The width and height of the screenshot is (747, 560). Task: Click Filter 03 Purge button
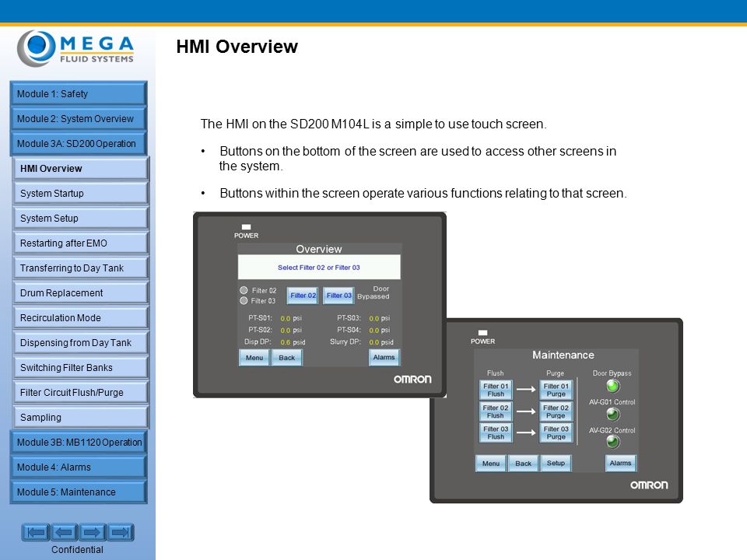(x=556, y=432)
